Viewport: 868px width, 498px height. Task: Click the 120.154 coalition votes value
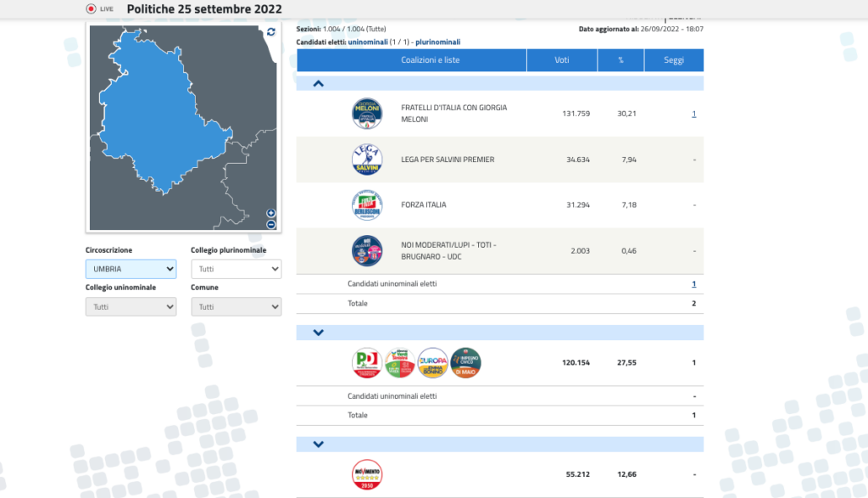(576, 363)
